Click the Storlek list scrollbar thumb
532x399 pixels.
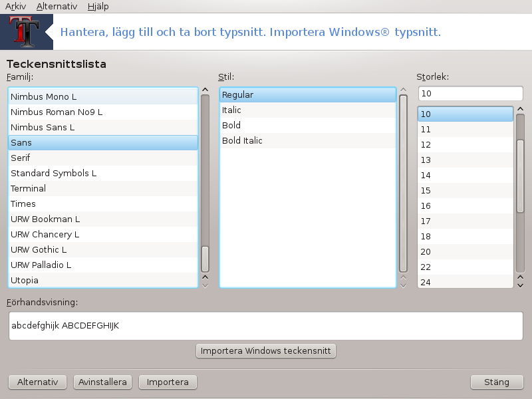pyautogui.click(x=520, y=176)
